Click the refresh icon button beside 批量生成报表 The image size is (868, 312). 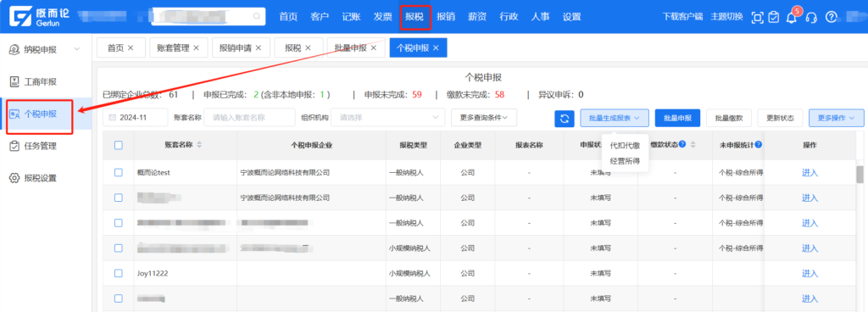tap(564, 118)
